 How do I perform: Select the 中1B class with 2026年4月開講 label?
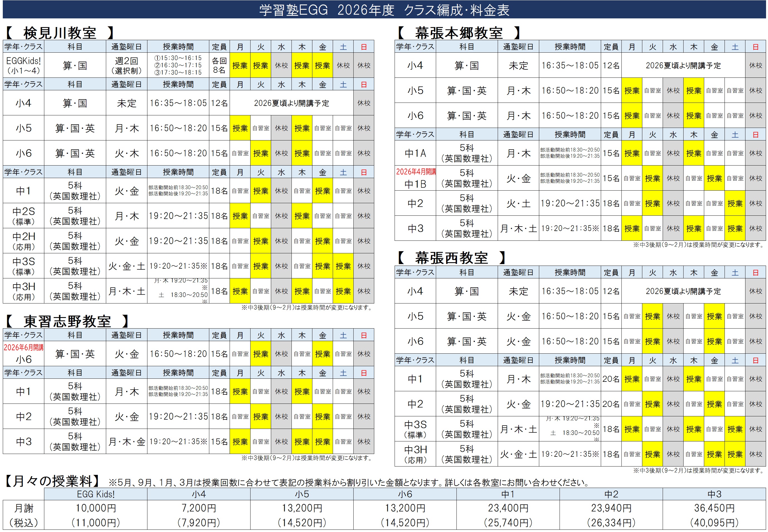point(415,178)
